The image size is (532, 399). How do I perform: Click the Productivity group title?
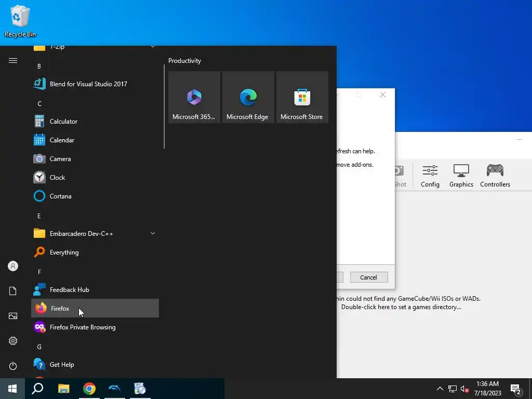click(x=184, y=61)
